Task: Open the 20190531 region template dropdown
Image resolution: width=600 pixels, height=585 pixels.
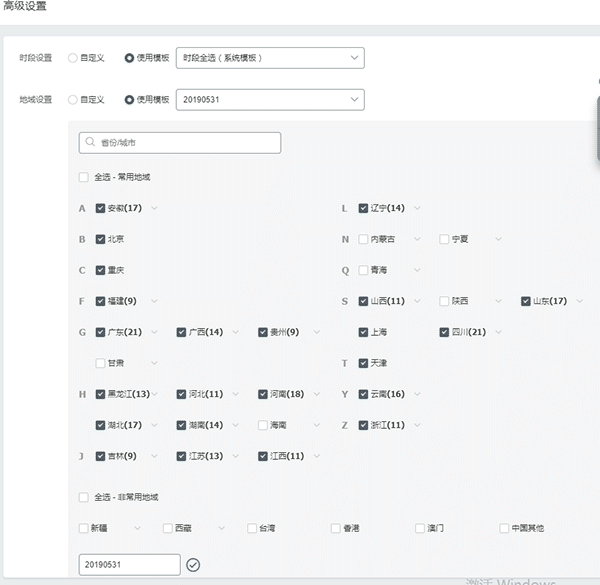Action: [269, 99]
